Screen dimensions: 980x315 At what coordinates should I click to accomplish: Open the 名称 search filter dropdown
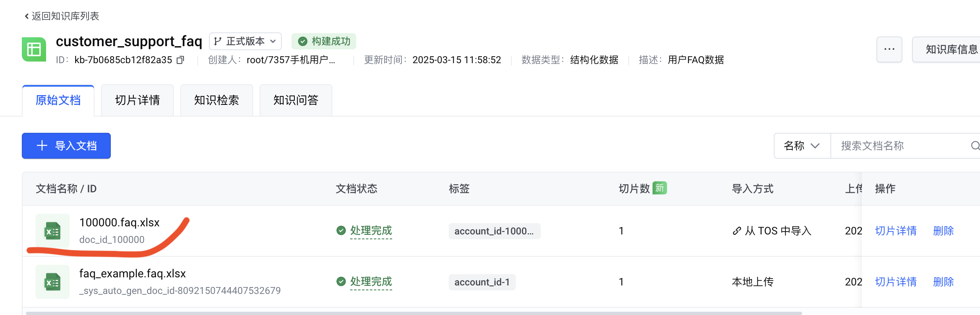[x=802, y=146]
